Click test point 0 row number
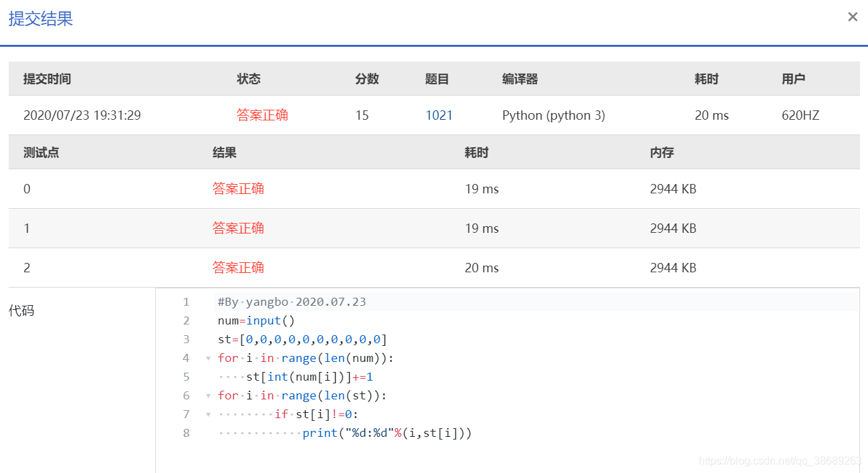 (27, 189)
